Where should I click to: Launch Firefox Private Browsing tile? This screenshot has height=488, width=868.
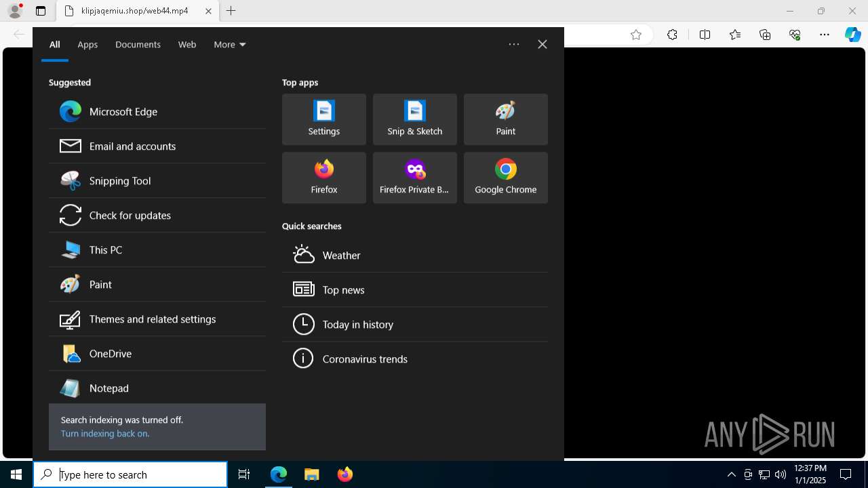(x=415, y=178)
